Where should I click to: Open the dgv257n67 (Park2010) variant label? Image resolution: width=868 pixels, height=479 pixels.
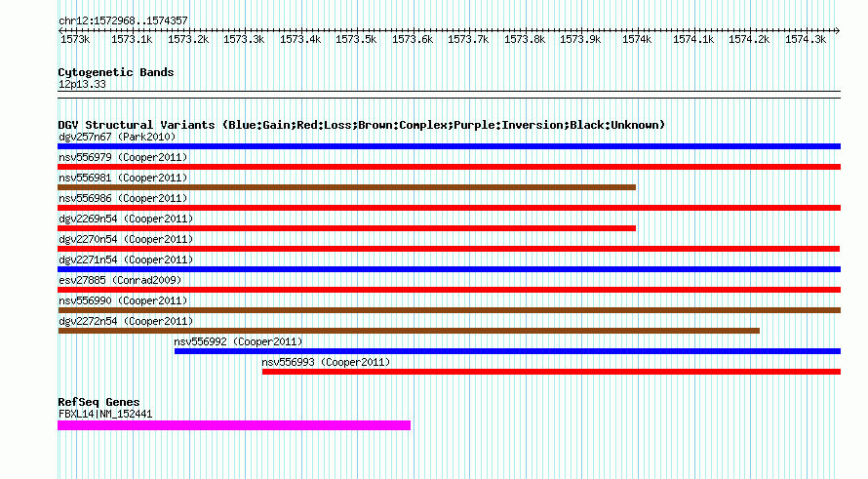tap(117, 137)
